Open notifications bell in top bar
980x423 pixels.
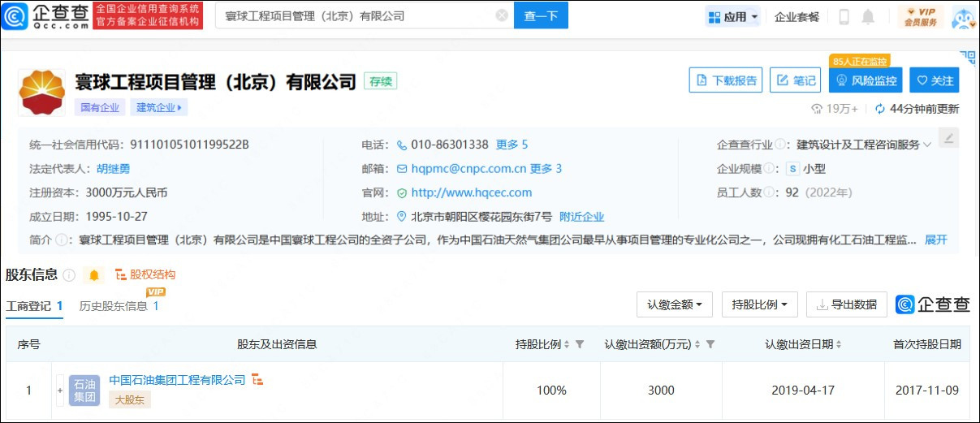(868, 17)
